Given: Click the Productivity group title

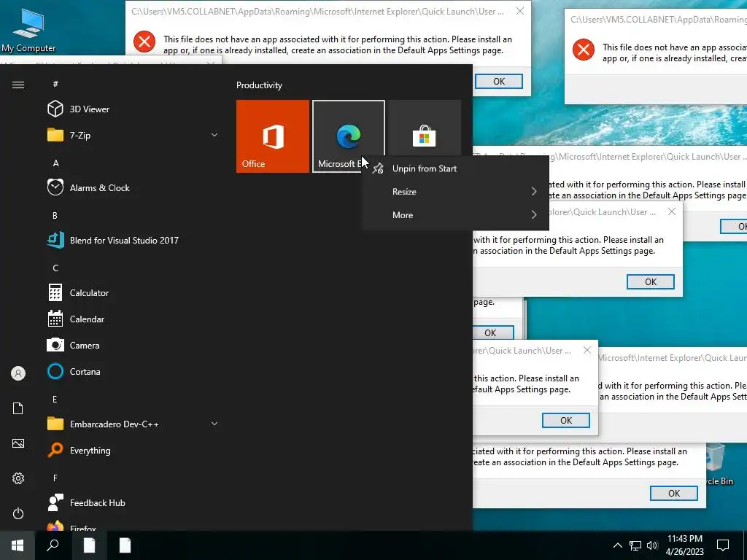Looking at the screenshot, I should [259, 85].
